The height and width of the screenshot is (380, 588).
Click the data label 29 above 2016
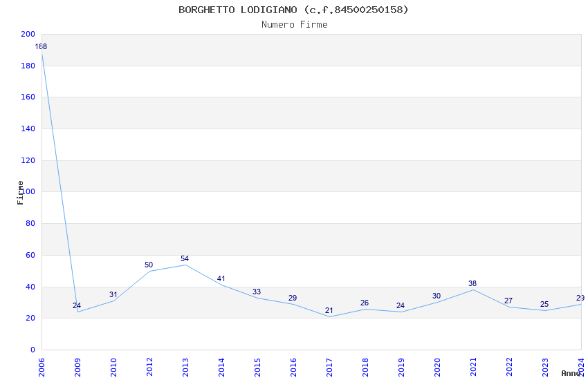click(293, 298)
